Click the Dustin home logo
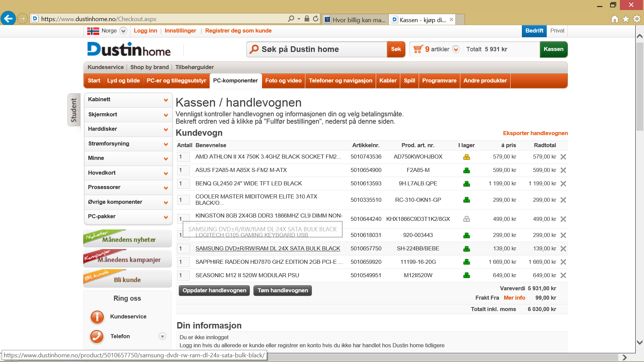 point(129,49)
